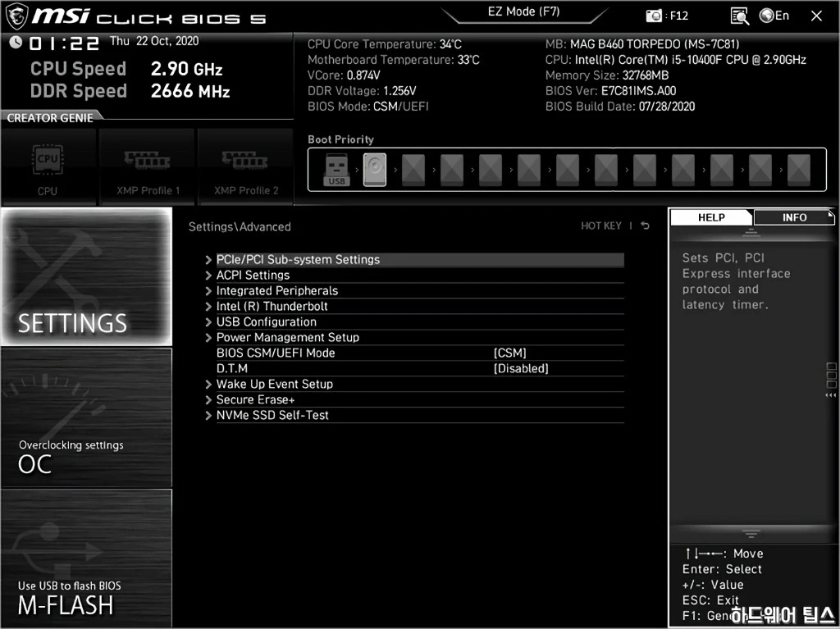Click the BIOS Mode: CSM/UEFI text

[x=368, y=107]
